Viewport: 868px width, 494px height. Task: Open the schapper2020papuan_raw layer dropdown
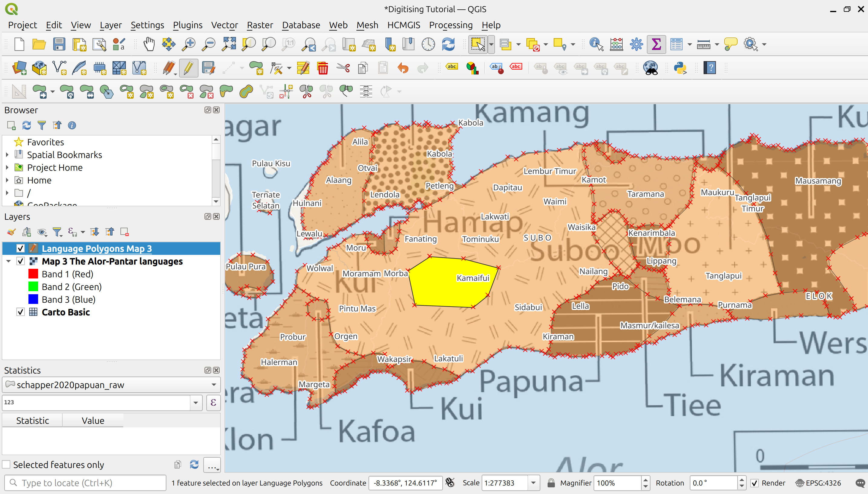click(x=214, y=385)
